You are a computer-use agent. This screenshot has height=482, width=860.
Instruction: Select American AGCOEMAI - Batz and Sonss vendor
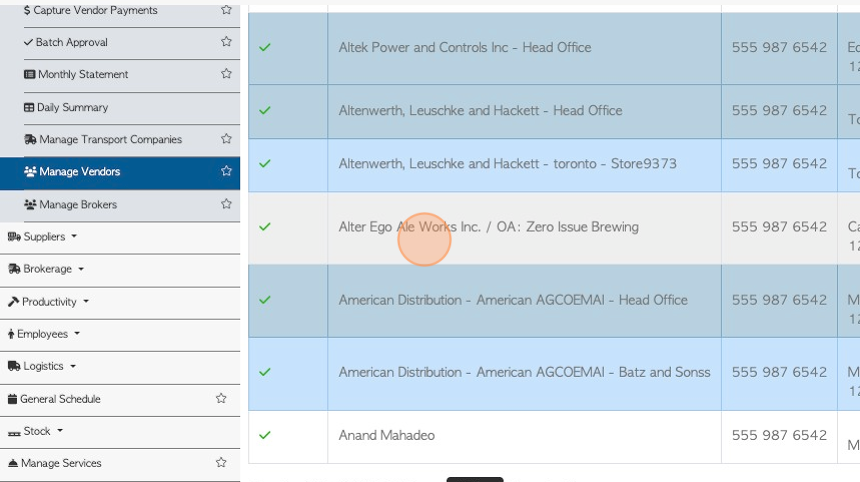pyautogui.click(x=524, y=372)
